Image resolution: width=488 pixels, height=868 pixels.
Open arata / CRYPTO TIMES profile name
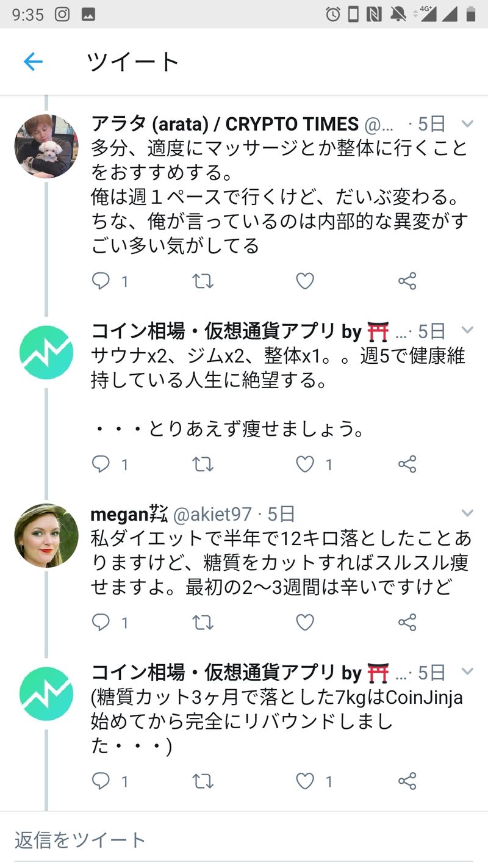(x=224, y=124)
